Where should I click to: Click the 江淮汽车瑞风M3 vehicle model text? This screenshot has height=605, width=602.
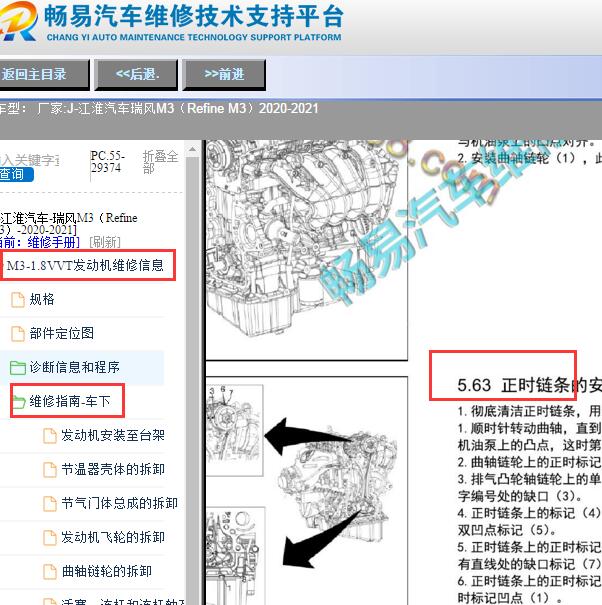pyautogui.click(x=178, y=108)
